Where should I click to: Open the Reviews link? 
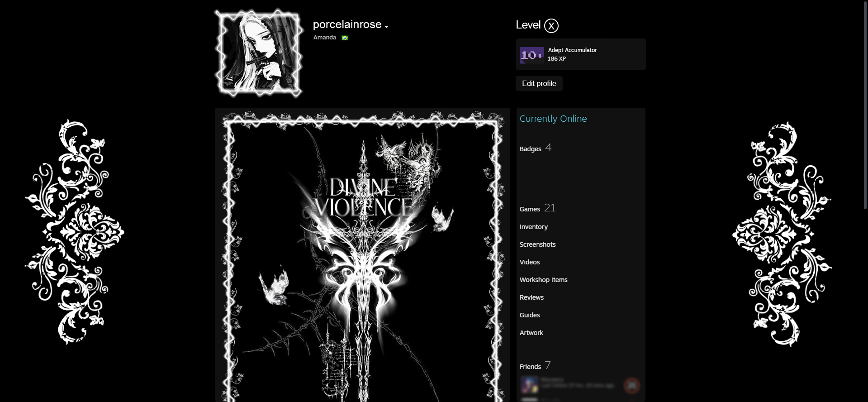click(531, 297)
